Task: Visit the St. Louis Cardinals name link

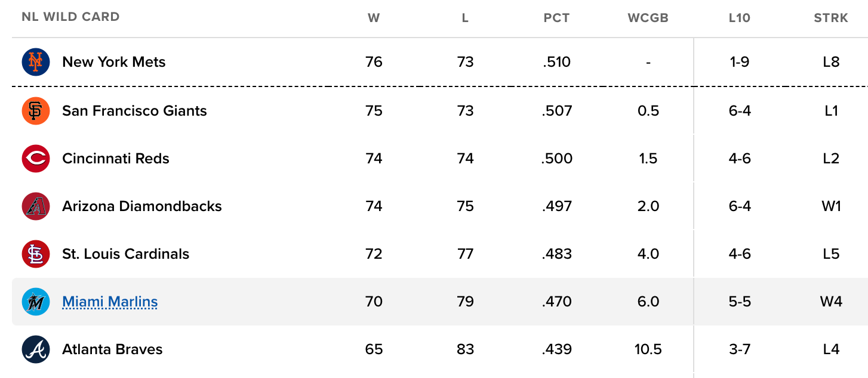Action: pyautogui.click(x=125, y=254)
